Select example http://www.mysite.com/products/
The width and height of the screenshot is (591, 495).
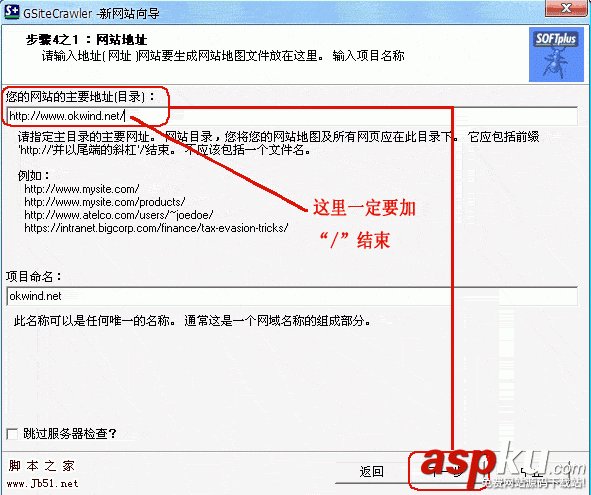click(105, 202)
